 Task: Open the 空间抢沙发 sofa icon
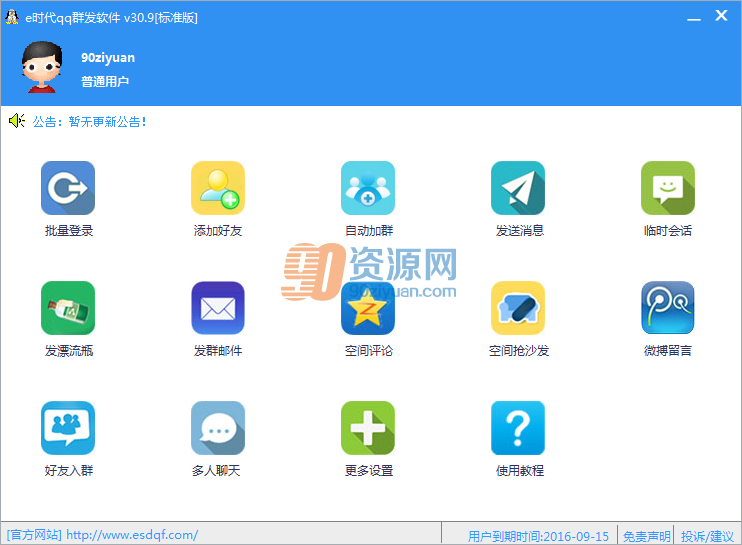(x=518, y=308)
